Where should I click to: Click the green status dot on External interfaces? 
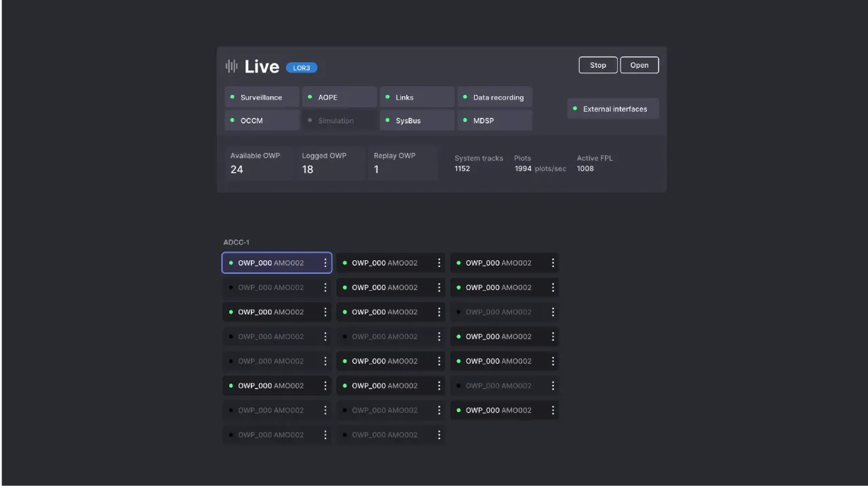pyautogui.click(x=575, y=108)
